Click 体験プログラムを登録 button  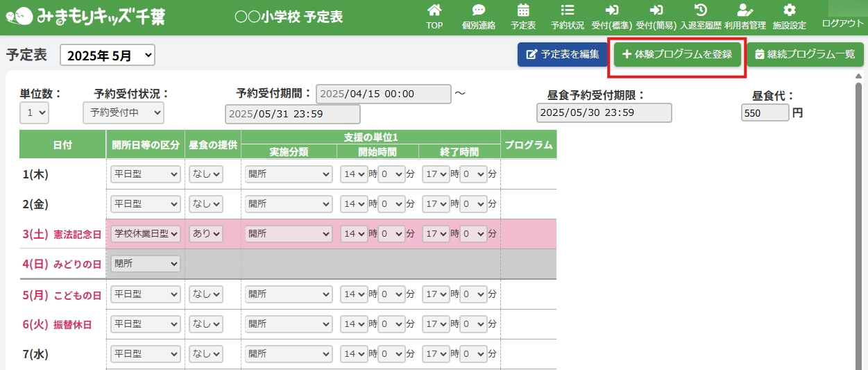pos(677,54)
